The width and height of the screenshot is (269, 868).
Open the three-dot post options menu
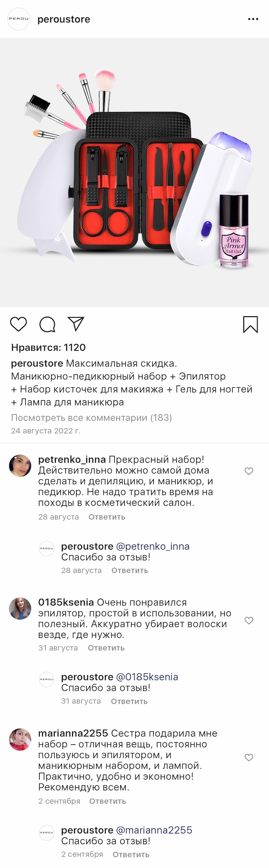253,19
